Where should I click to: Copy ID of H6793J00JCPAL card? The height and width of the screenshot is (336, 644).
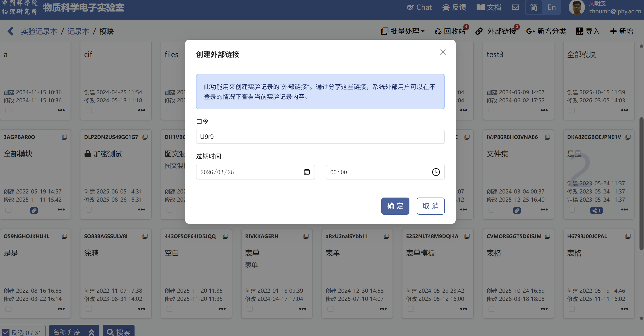628,236
